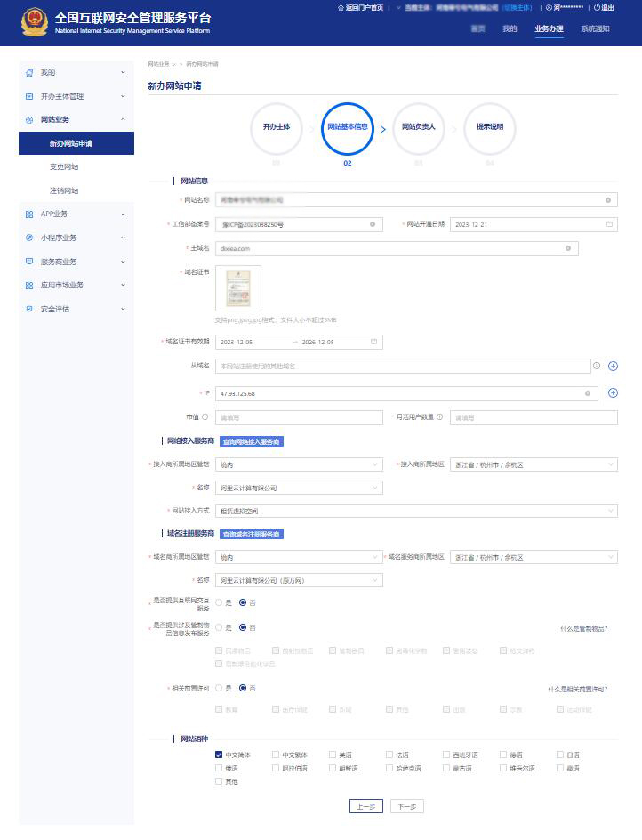
Task: Click the 安全评估 shield icon in the sidebar
Action: [x=29, y=310]
